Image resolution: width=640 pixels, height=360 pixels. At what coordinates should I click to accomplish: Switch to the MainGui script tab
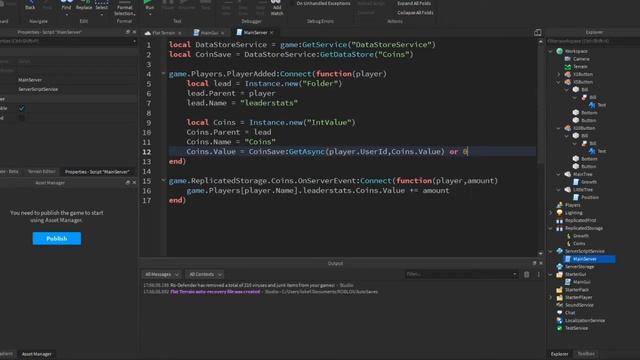(x=209, y=33)
